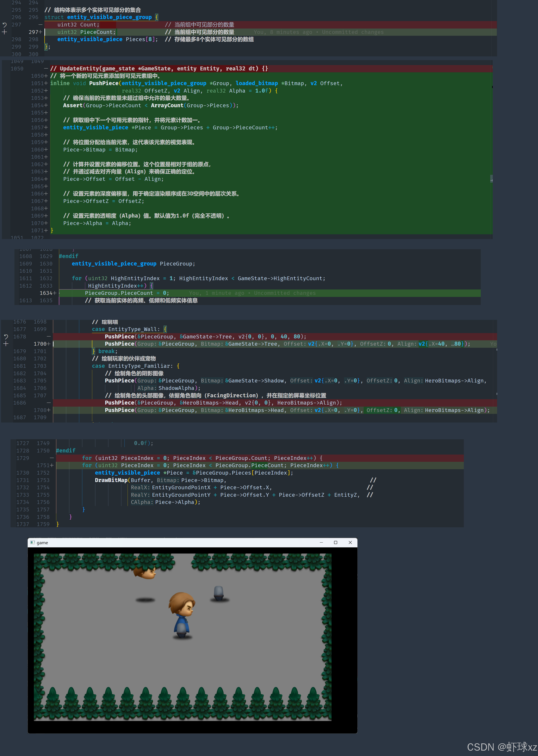Click the removed-line marker at line 1050
Viewport: 538px width, 756px height.
point(46,69)
